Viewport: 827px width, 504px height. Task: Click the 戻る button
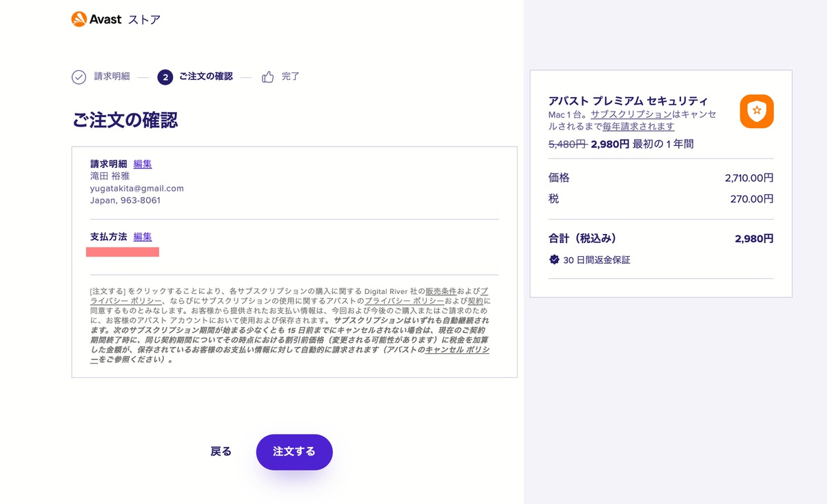click(221, 452)
